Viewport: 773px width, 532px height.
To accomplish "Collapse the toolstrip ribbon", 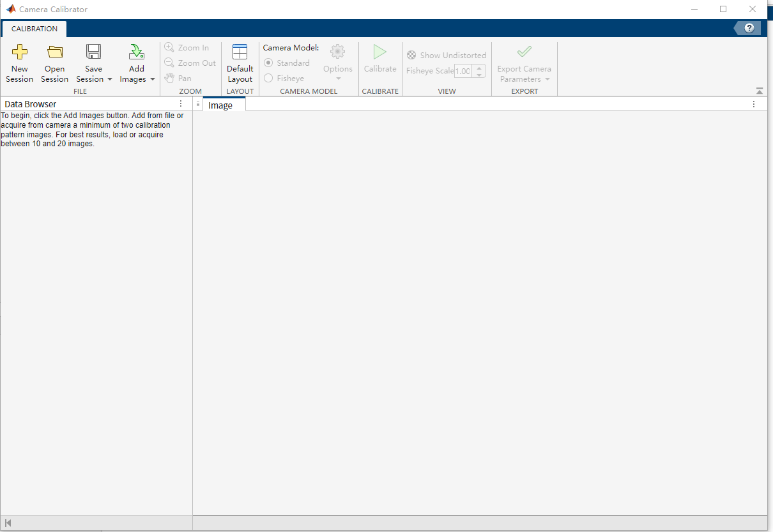I will [759, 91].
